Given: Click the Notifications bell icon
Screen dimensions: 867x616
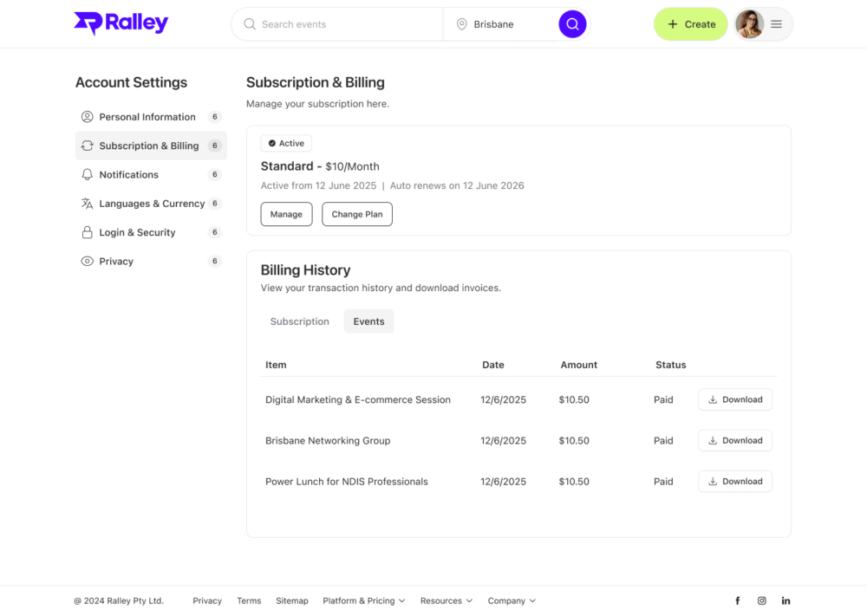Looking at the screenshot, I should 87,174.
